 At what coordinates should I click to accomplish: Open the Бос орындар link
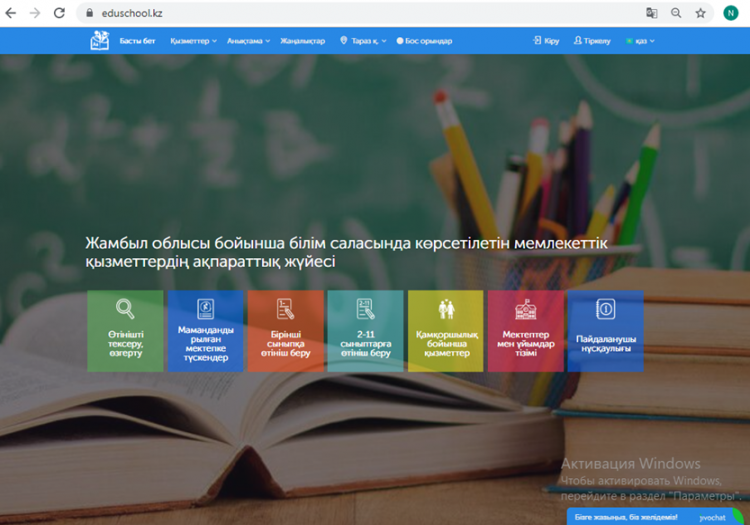coord(424,41)
